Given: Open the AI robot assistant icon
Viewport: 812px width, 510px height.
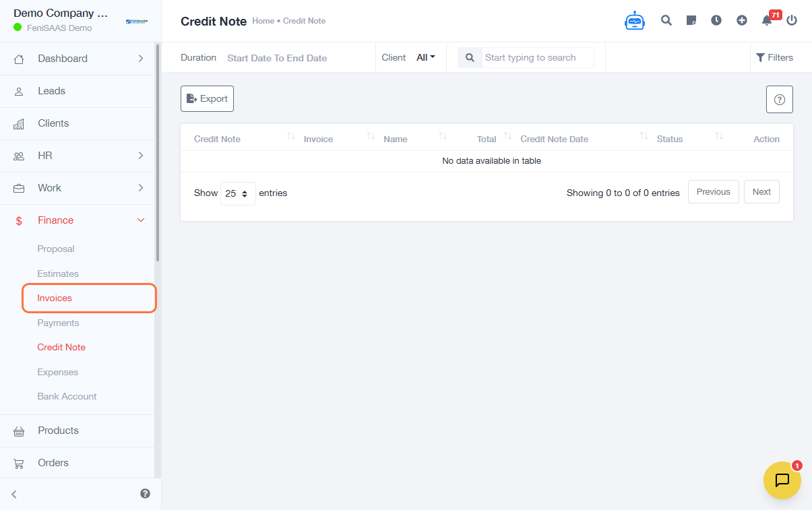Looking at the screenshot, I should (x=634, y=21).
